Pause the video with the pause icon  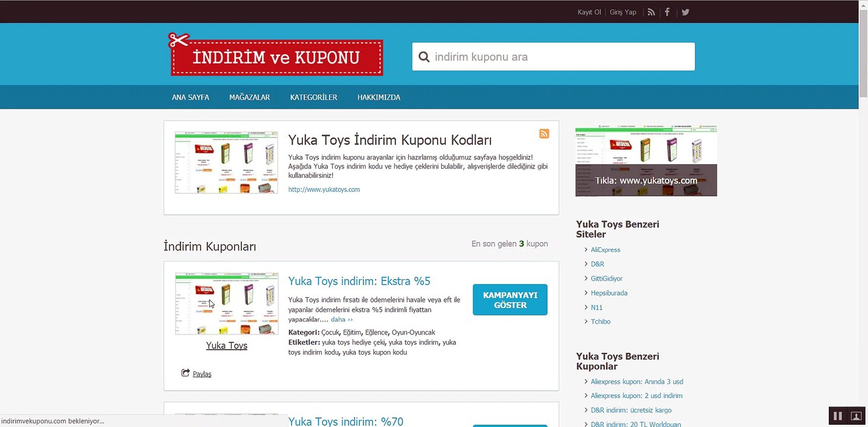coord(838,416)
